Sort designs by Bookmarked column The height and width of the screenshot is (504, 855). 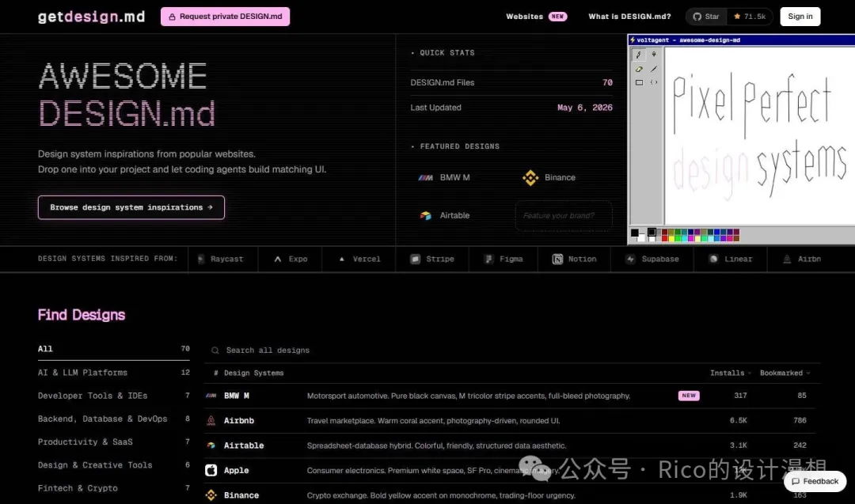(785, 373)
